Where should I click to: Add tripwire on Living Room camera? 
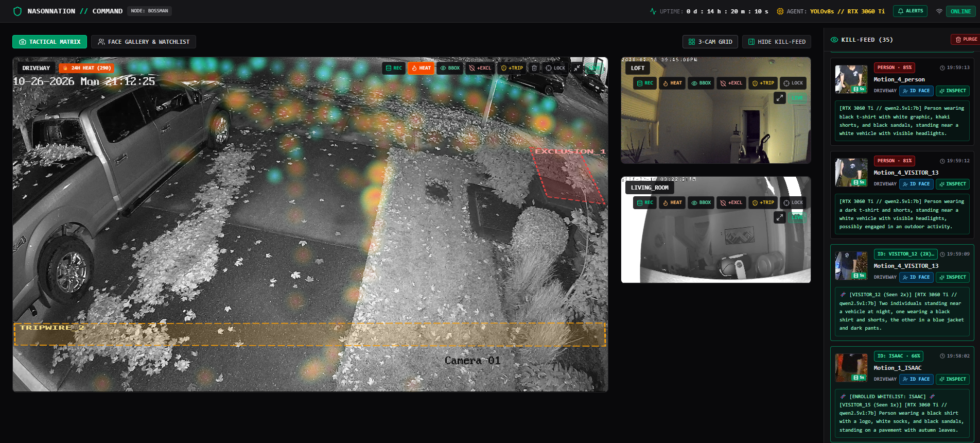coord(763,202)
